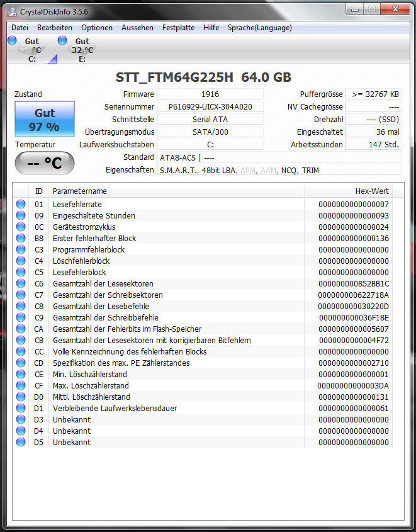416x532 pixels.
Task: Click status icon for Gerätestromzyklus
Action: [x=21, y=227]
